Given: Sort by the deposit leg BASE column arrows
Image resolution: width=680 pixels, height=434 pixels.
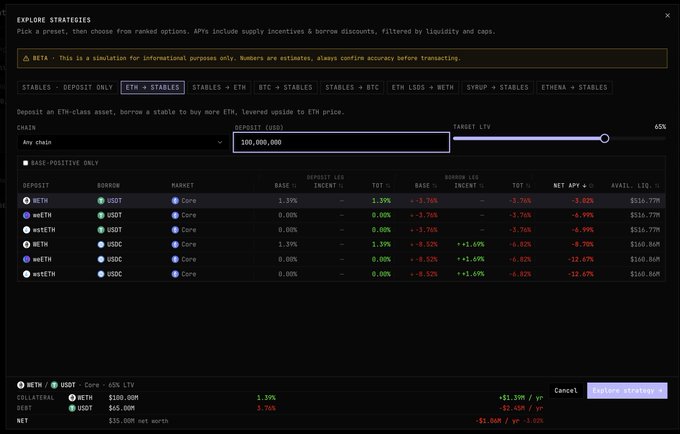Looking at the screenshot, I should coord(294,186).
